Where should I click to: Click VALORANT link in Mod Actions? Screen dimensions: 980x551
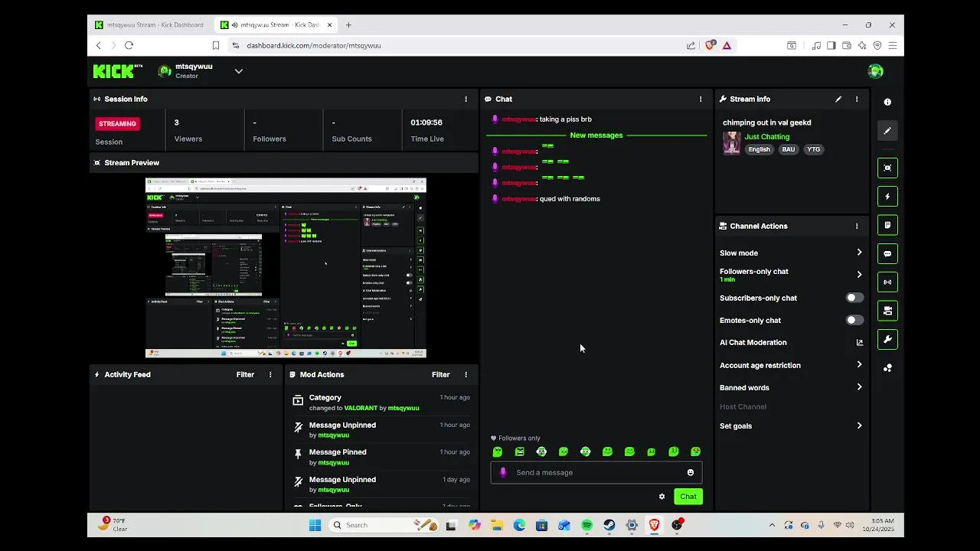pos(361,408)
